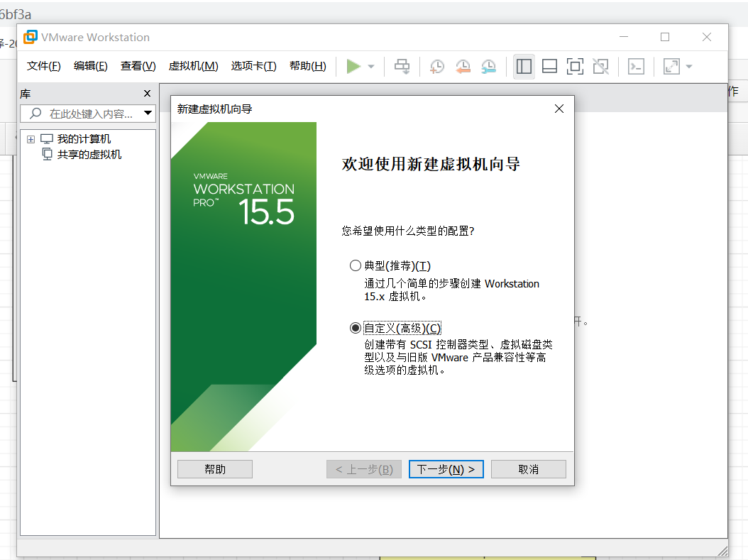Open the Snapshot Manager icon
Screen dimensions: 748x560
coord(488,66)
